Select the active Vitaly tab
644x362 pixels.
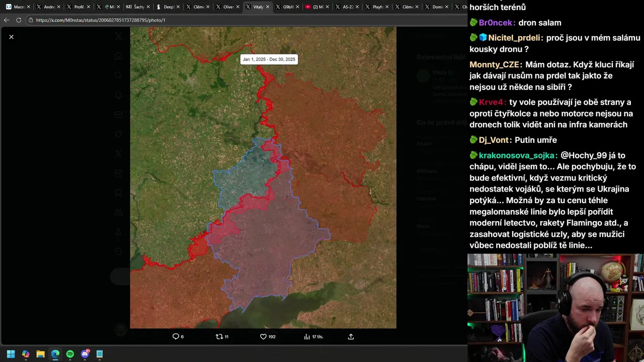(258, 7)
